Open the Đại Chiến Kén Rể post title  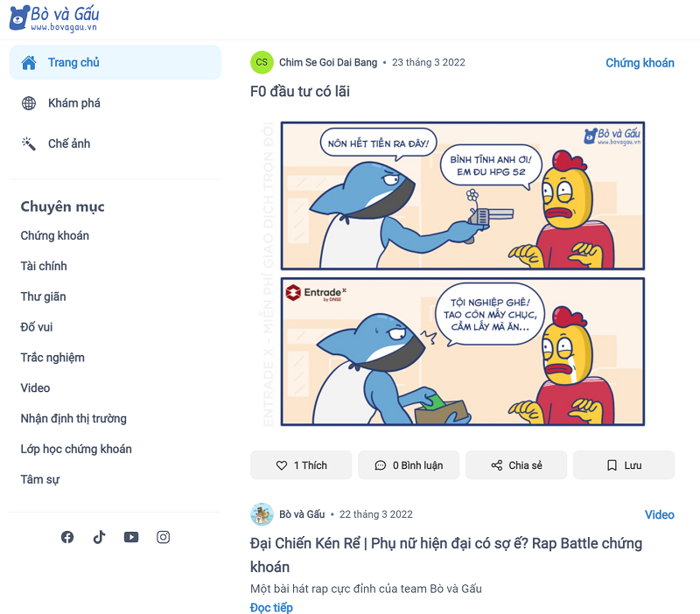pyautogui.click(x=446, y=555)
